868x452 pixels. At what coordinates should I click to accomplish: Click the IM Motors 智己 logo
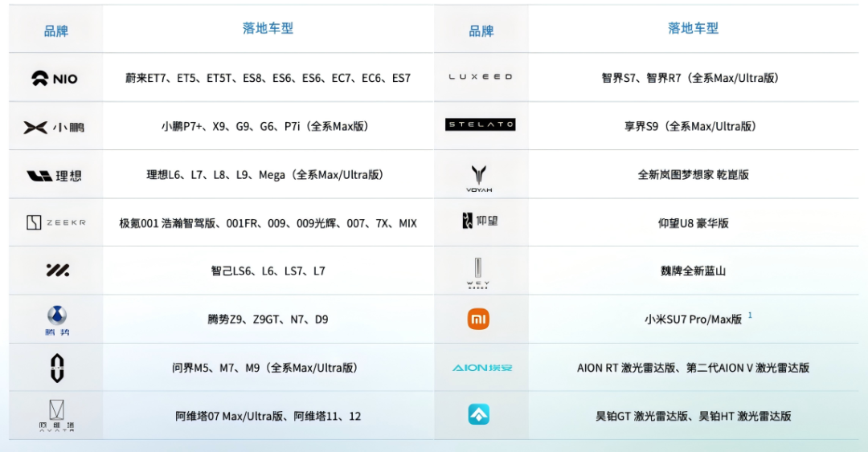[x=57, y=271]
